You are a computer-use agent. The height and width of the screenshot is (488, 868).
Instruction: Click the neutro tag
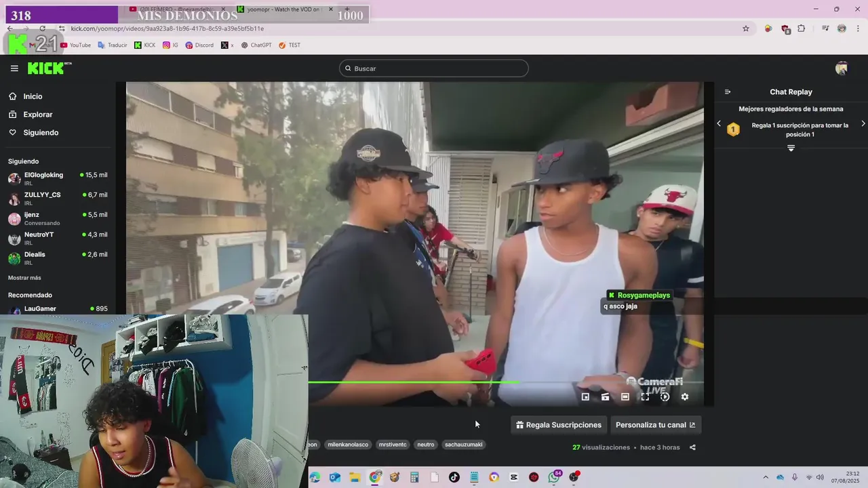point(426,445)
